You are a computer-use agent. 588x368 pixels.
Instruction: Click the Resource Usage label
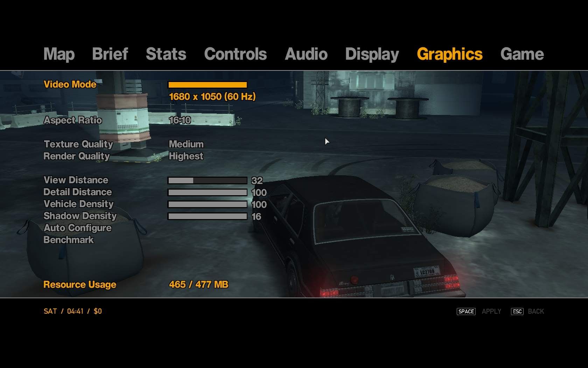[x=80, y=285]
